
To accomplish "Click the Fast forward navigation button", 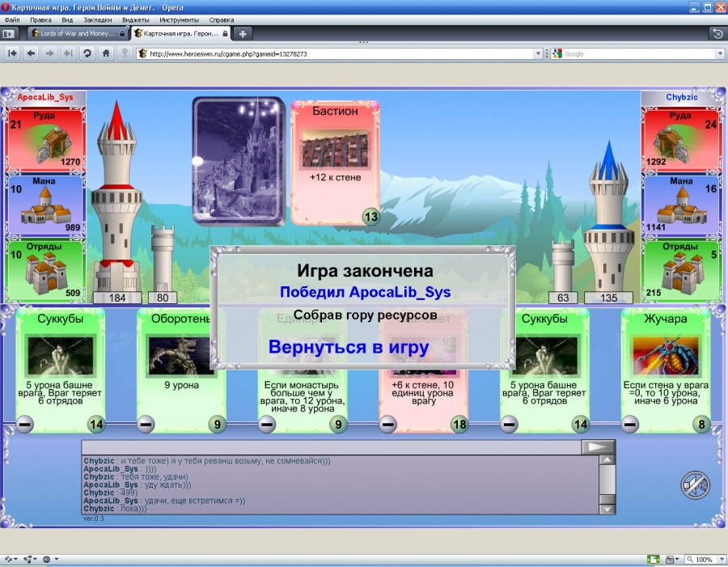I will click(68, 53).
